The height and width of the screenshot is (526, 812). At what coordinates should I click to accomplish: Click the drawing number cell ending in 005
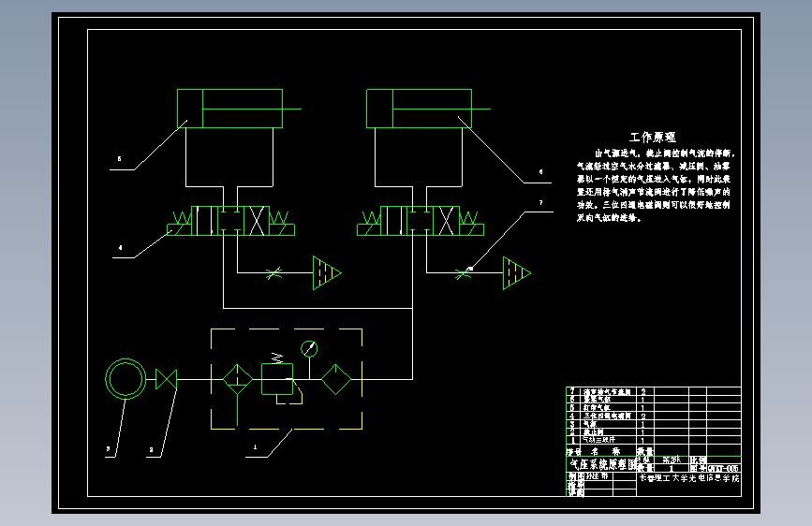coord(723,468)
